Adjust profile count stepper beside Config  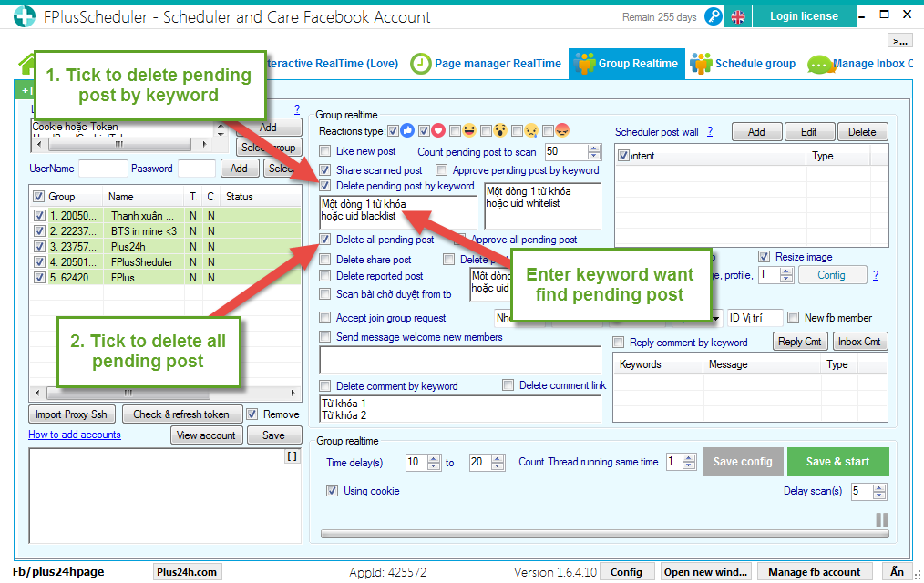[786, 275]
